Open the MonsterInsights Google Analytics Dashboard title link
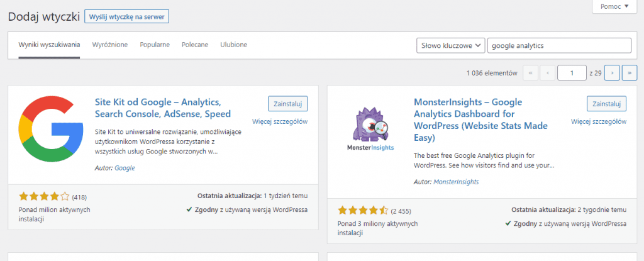 (x=481, y=119)
